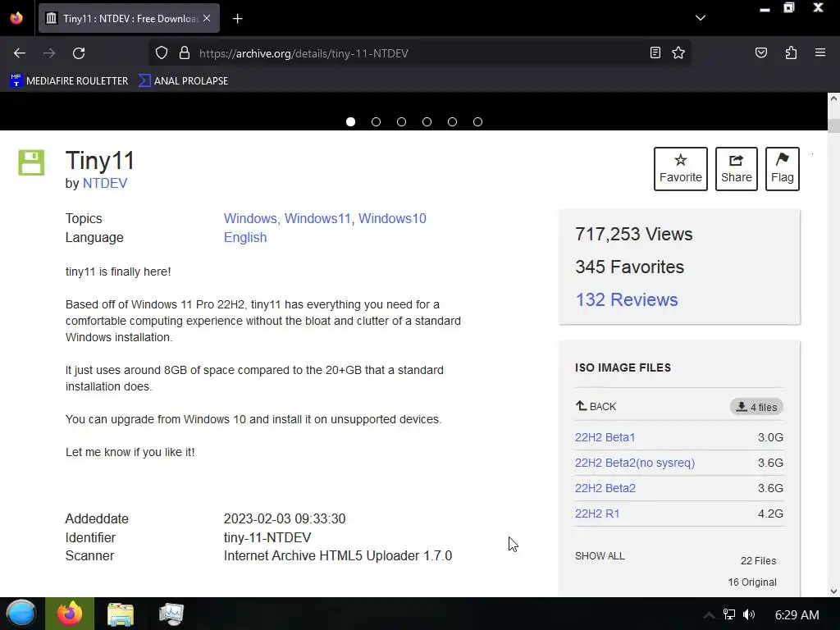Image resolution: width=840 pixels, height=630 pixels.
Task: Reload the current page
Action: coord(79,53)
